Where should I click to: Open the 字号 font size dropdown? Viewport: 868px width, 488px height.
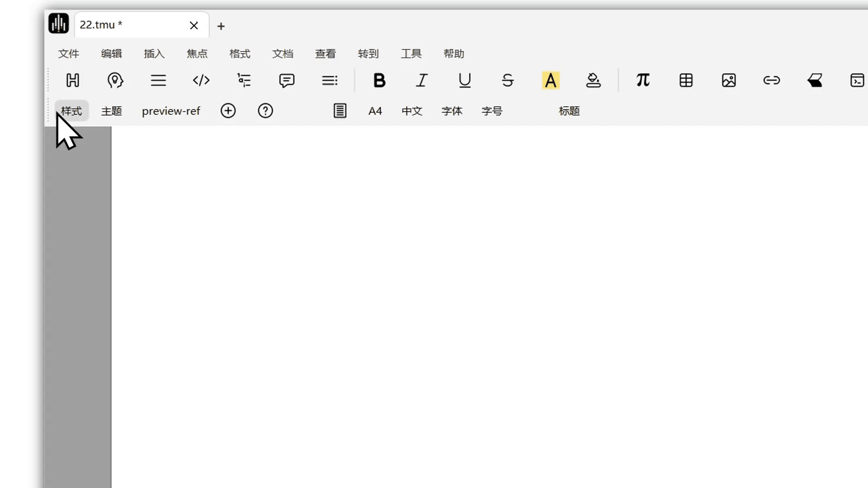(492, 111)
